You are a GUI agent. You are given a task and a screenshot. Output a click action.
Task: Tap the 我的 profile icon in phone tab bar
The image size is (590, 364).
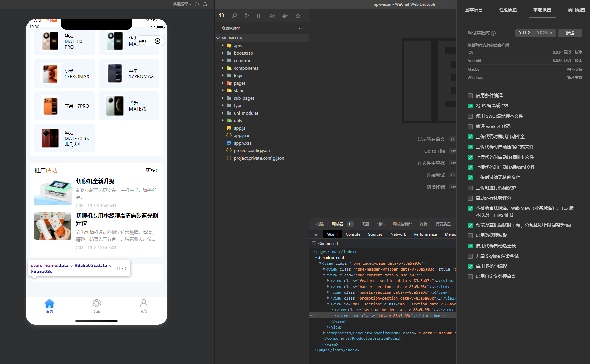(144, 303)
